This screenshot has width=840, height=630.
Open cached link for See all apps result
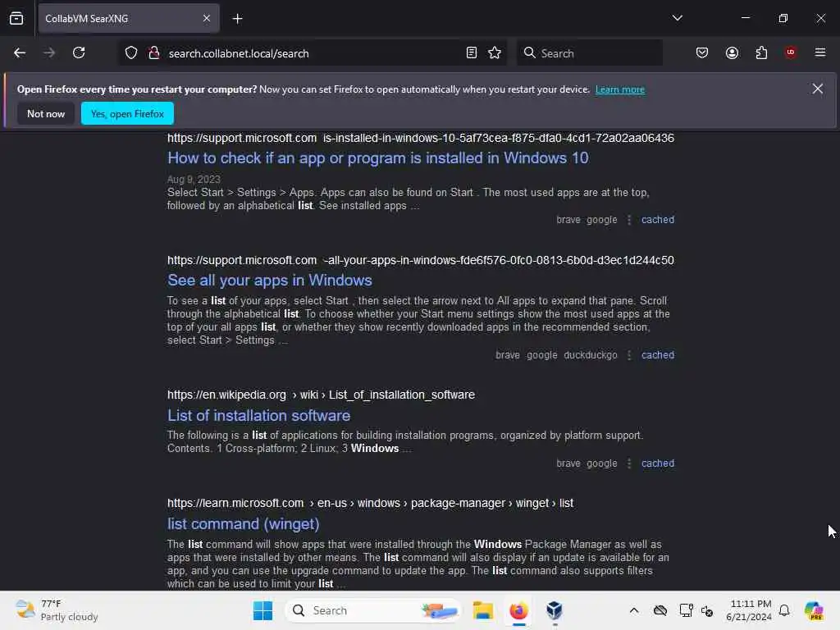click(x=658, y=355)
